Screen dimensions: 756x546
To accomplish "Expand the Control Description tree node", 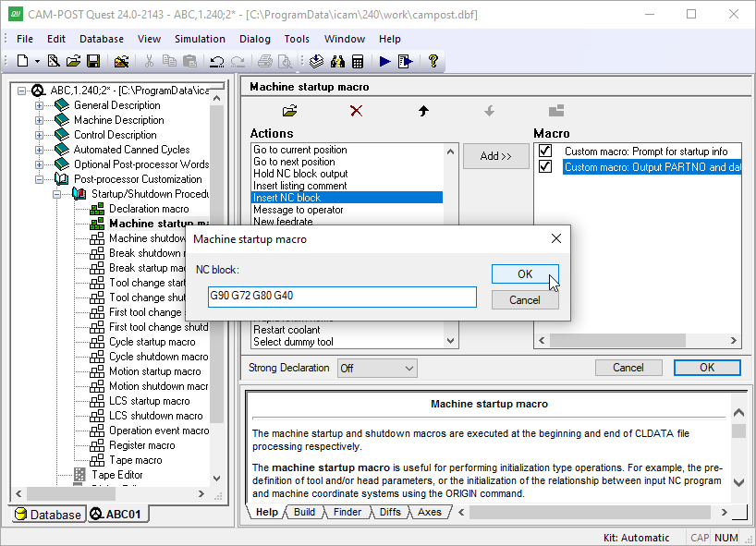I will point(39,135).
